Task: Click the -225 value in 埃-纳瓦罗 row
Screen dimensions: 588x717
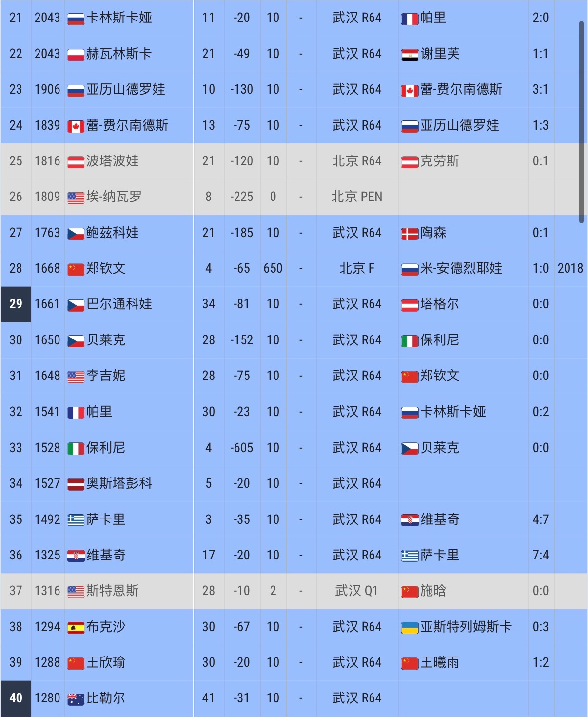Action: (242, 197)
